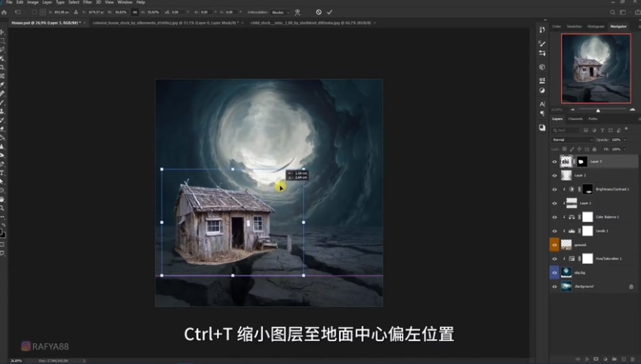This screenshot has width=641, height=364.
Task: Open the blend mode Normal dropdown
Action: 572,139
